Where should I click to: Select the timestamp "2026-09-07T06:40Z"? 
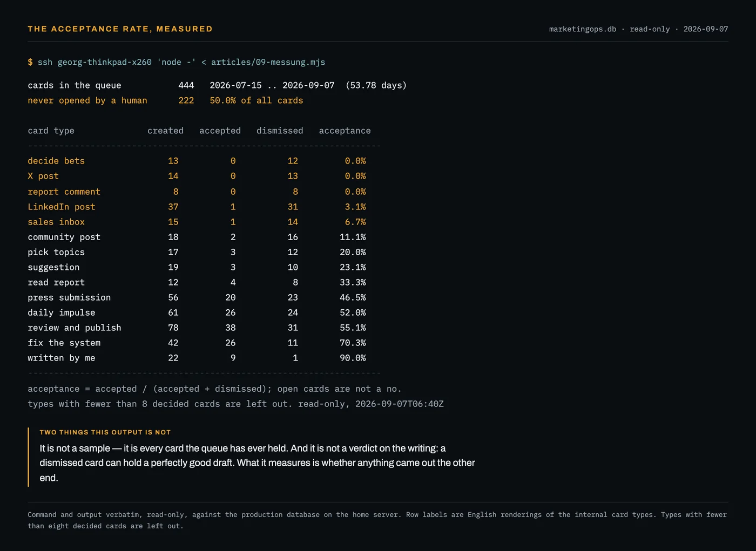tap(400, 404)
